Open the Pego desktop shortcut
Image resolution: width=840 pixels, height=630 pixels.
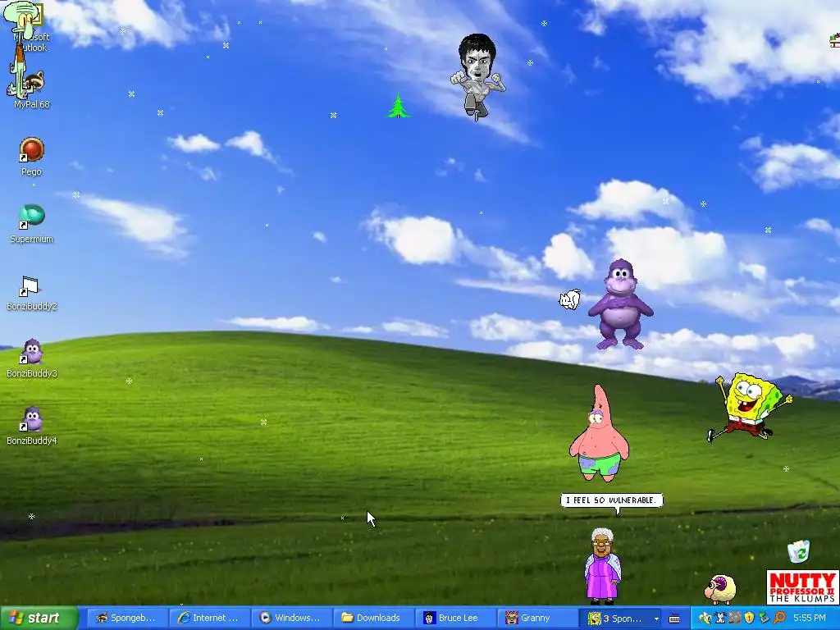tap(32, 155)
